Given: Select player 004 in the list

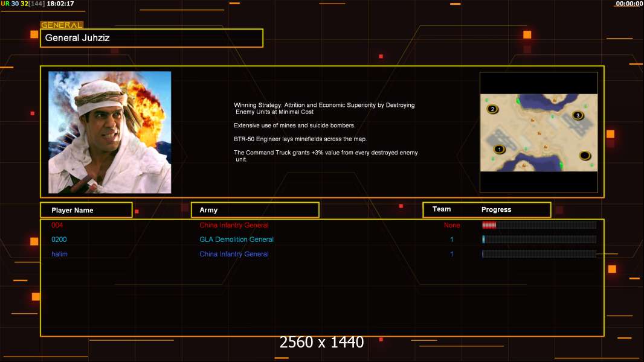Looking at the screenshot, I should (x=57, y=225).
